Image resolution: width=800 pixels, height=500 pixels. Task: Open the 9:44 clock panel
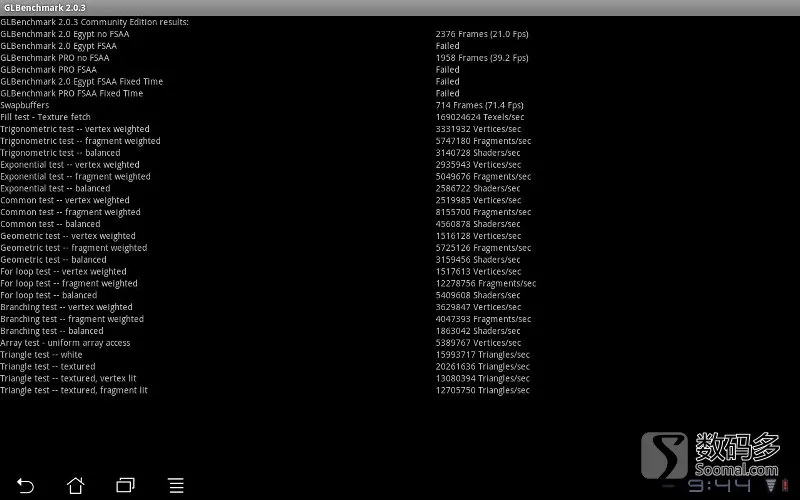pyautogui.click(x=719, y=485)
